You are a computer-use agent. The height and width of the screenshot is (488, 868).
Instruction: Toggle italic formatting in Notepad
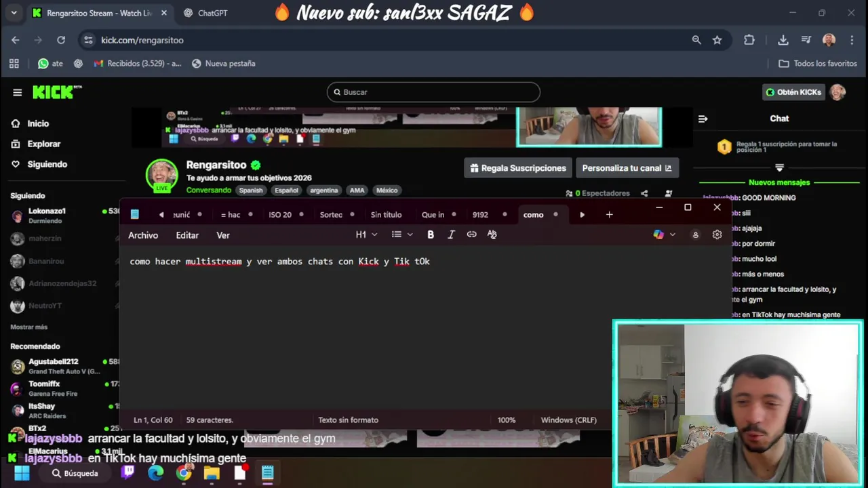tap(451, 235)
